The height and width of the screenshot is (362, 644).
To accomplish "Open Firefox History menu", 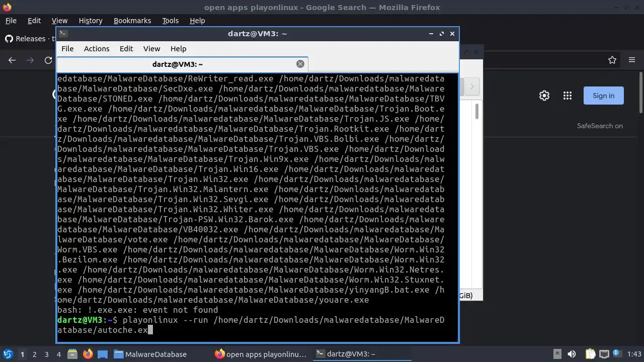I will coord(91,21).
